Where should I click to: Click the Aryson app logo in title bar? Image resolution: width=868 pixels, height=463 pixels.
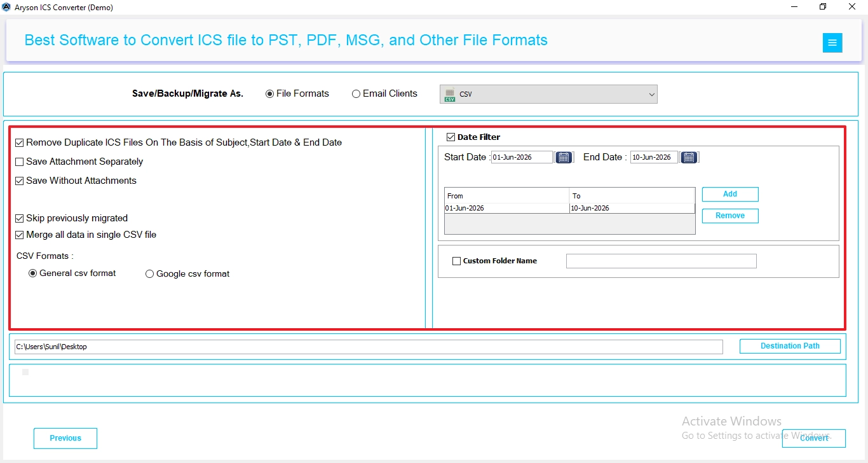6,7
